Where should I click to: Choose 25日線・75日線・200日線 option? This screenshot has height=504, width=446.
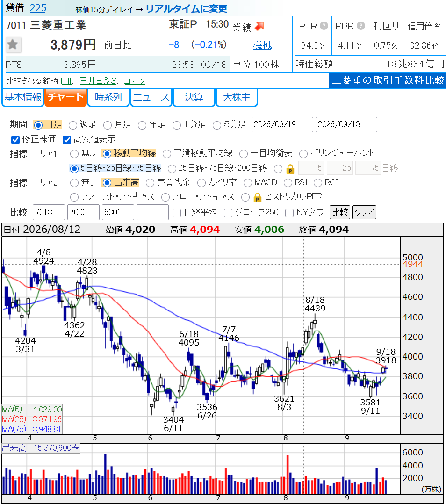tap(172, 168)
